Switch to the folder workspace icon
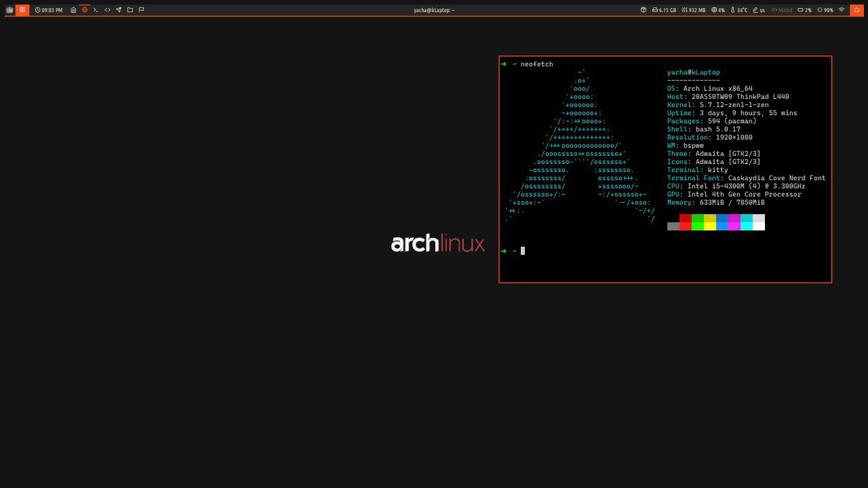The image size is (868, 488). pos(130,10)
